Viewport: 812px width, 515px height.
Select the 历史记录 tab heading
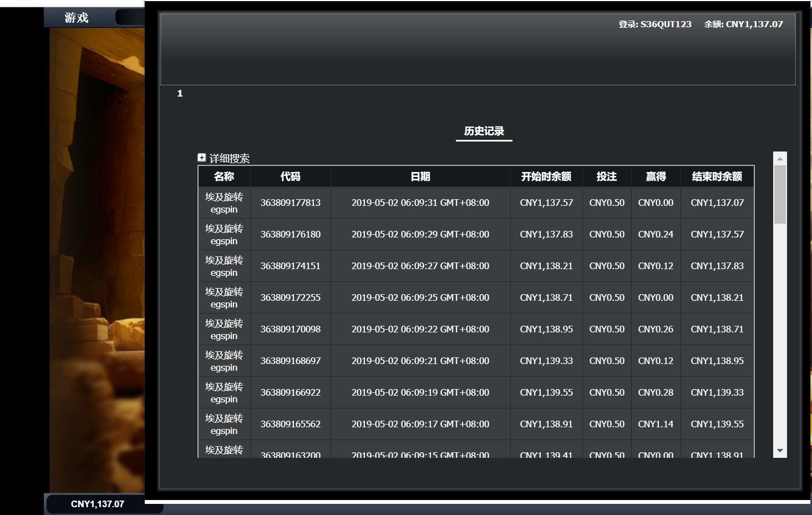(x=484, y=131)
